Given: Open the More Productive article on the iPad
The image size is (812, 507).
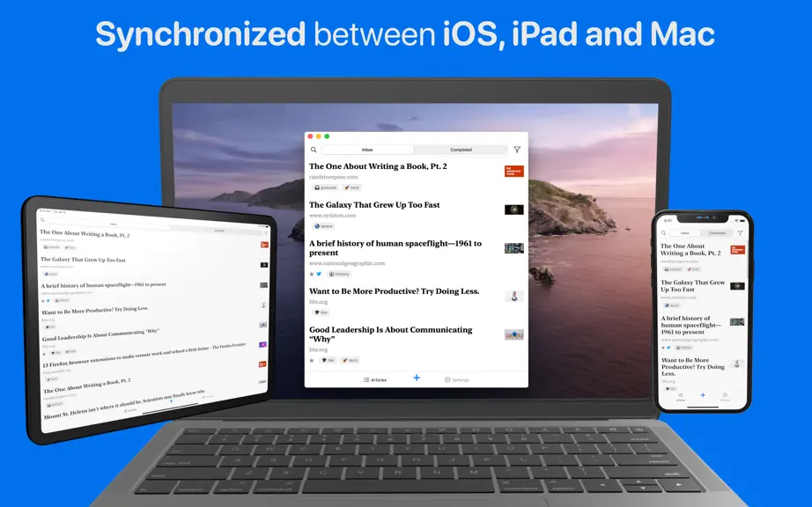Looking at the screenshot, I should coord(95,311).
